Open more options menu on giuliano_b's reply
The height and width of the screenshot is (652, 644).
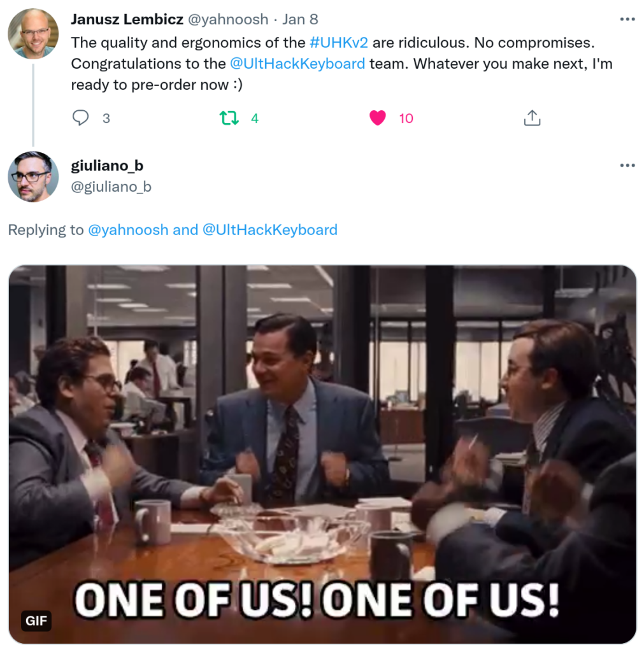click(627, 166)
